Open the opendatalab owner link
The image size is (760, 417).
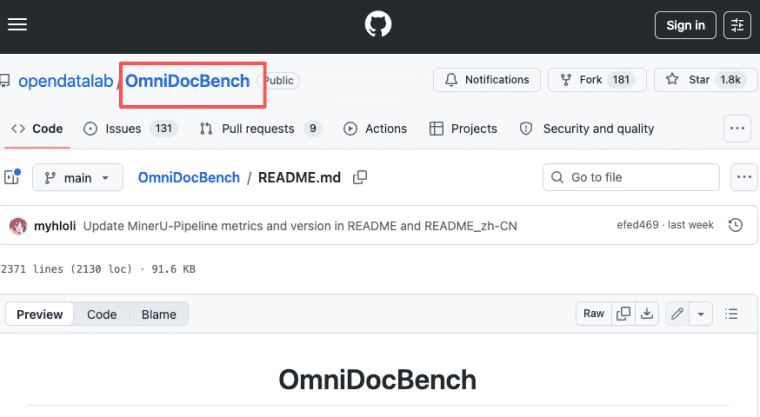65,81
